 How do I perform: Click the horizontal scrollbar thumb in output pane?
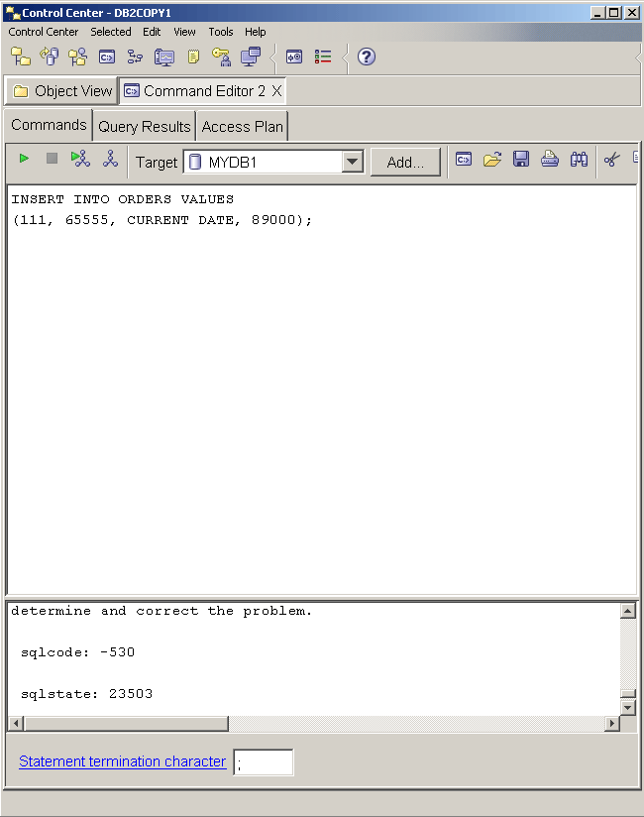[126, 723]
